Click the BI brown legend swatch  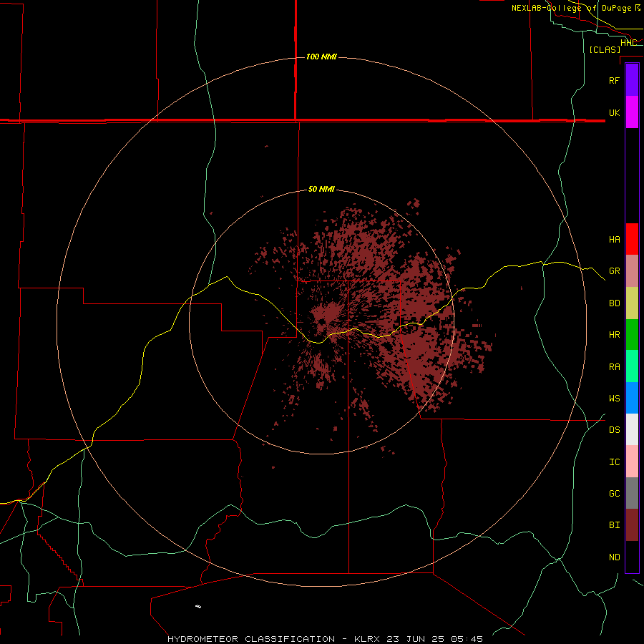[632, 525]
